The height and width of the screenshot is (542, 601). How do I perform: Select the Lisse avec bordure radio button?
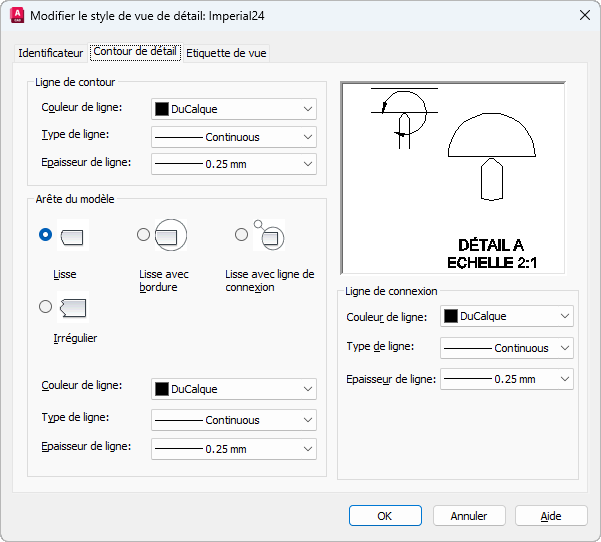[143, 234]
